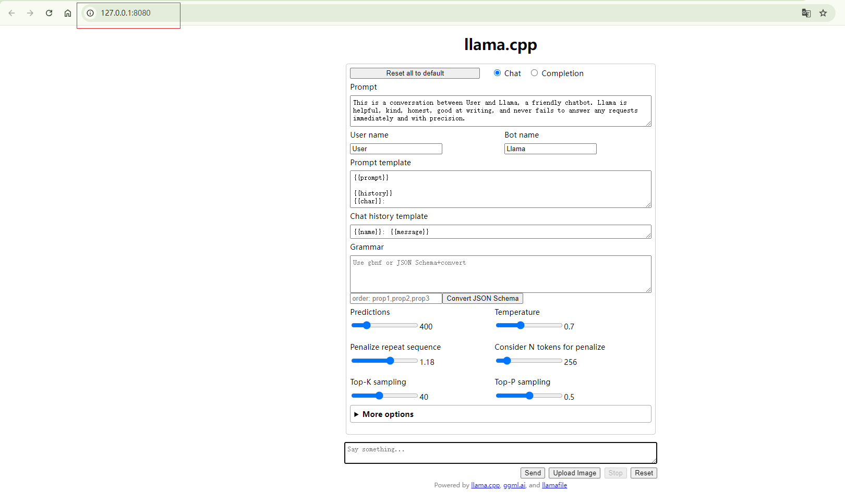This screenshot has width=845, height=504.
Task: Click the Reset chat button
Action: [644, 473]
